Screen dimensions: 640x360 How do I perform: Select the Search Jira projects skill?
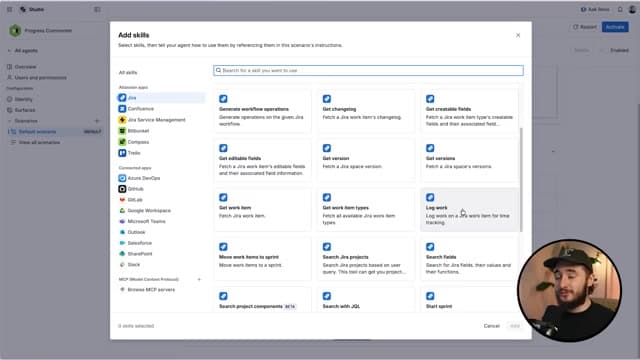(366, 259)
